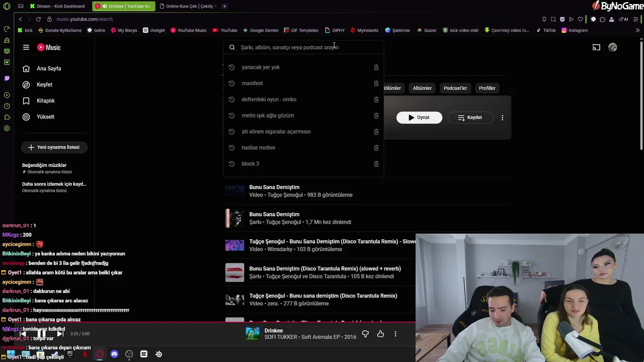Click the playback progress bar
The width and height of the screenshot is (644, 362).
(x=208, y=322)
